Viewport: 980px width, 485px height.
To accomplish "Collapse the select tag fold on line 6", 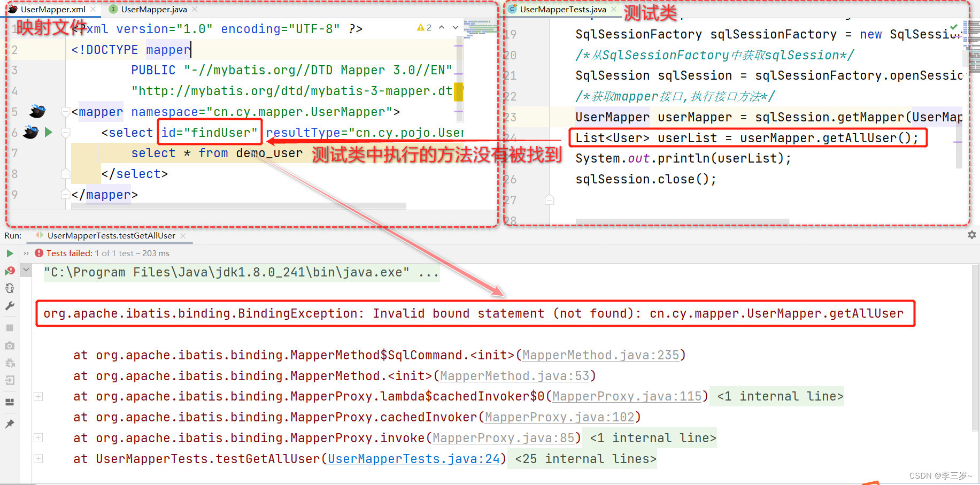I will (66, 132).
